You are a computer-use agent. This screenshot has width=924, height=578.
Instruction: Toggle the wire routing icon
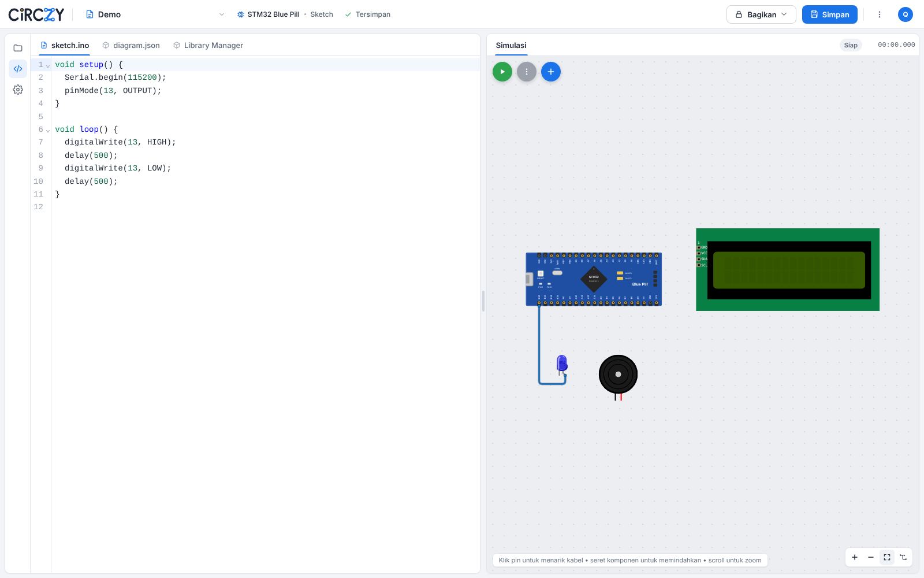[x=903, y=557]
